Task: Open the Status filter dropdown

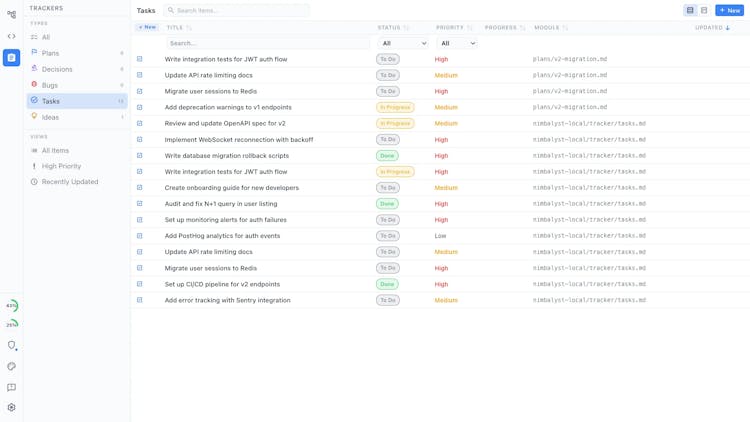Action: [403, 43]
